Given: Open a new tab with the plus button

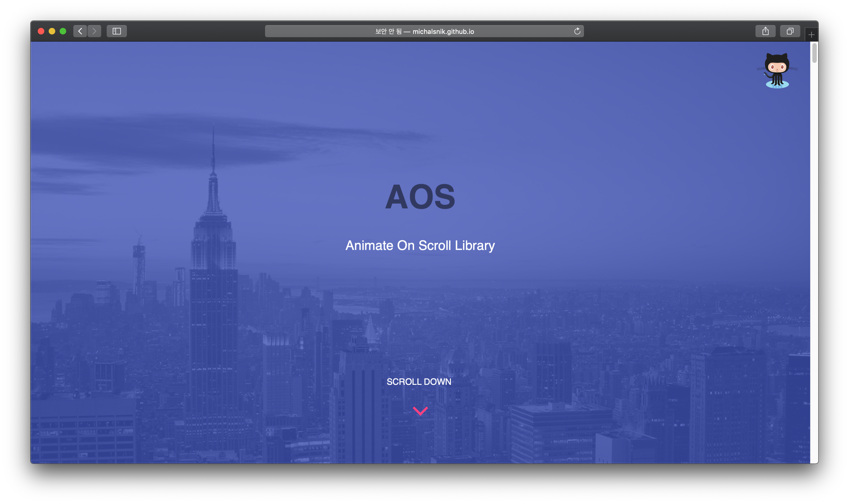Looking at the screenshot, I should (x=811, y=35).
